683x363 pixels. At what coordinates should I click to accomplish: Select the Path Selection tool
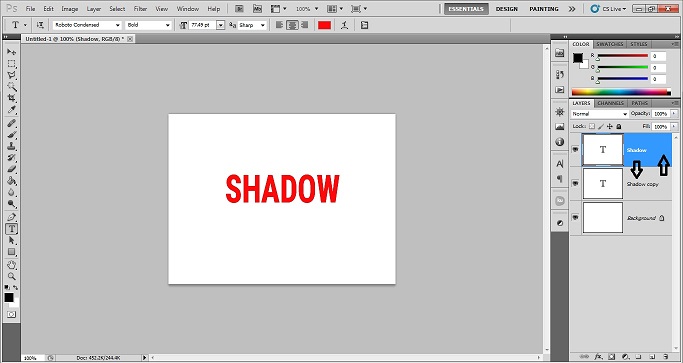11,241
